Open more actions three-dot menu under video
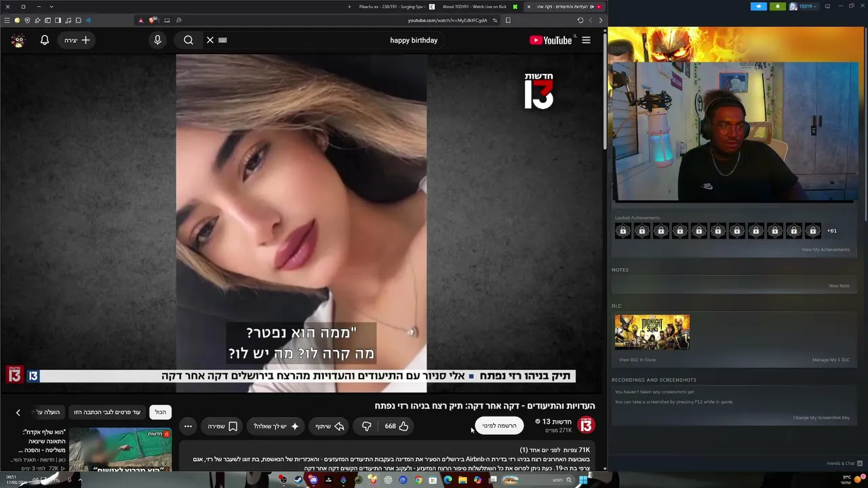The width and height of the screenshot is (868, 488). (x=188, y=426)
